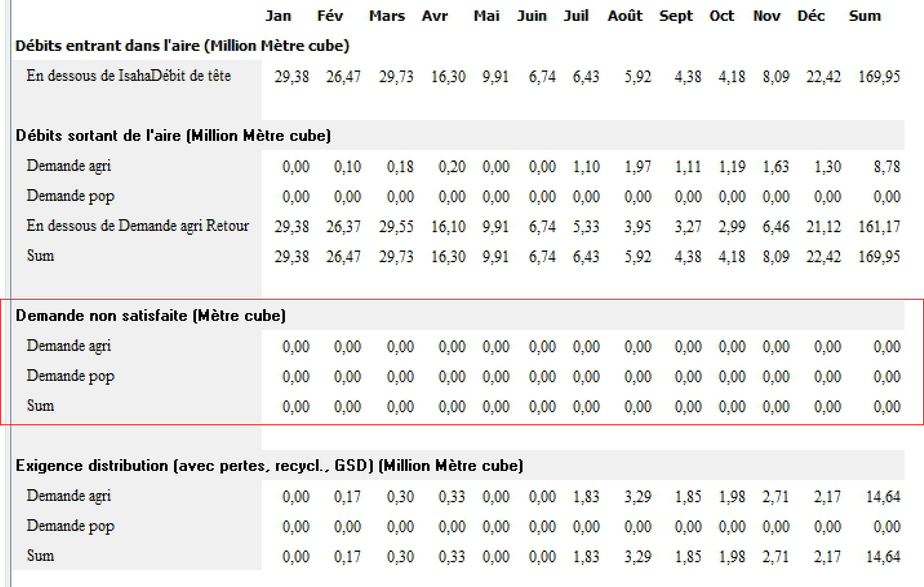Select the Demande agri row under Débits sortant
The height and width of the screenshot is (587, 924).
(x=68, y=166)
